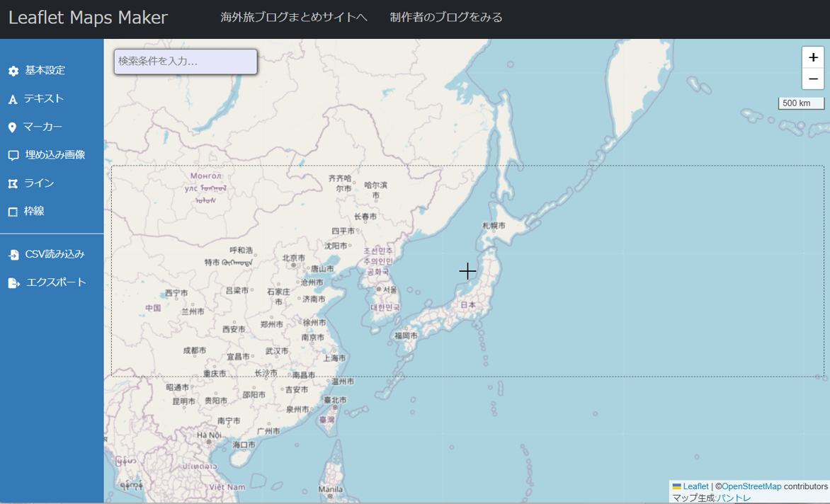Click the 西安市 label on the map
The width and height of the screenshot is (830, 504).
click(x=234, y=329)
